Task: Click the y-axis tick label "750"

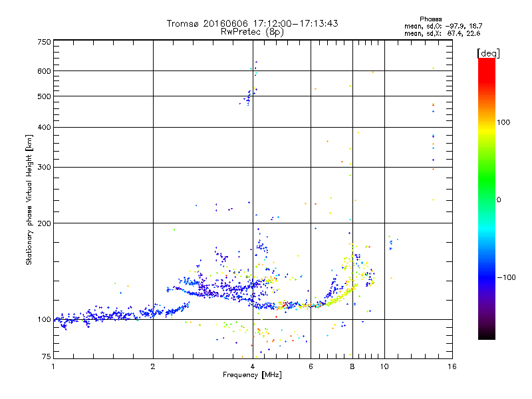Action: 44,42
